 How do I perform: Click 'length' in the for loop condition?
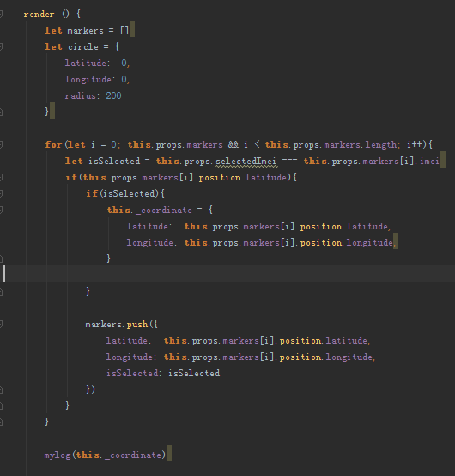pos(380,145)
